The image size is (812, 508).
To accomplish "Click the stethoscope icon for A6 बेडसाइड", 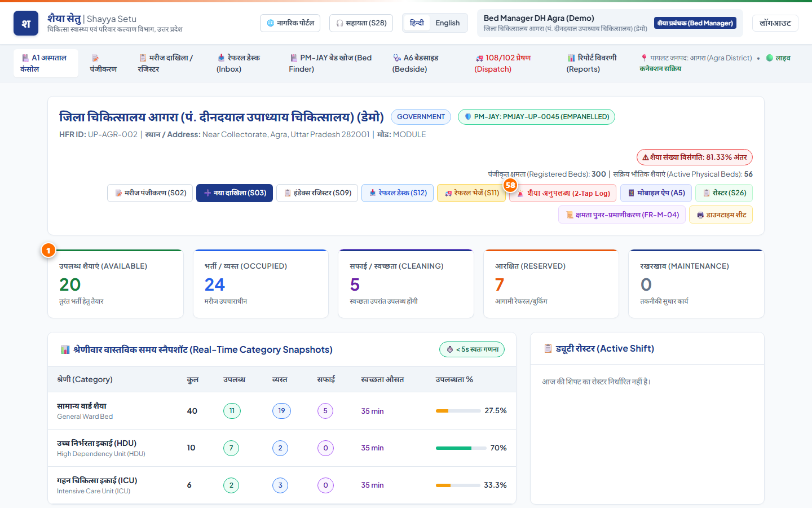I will [x=397, y=58].
